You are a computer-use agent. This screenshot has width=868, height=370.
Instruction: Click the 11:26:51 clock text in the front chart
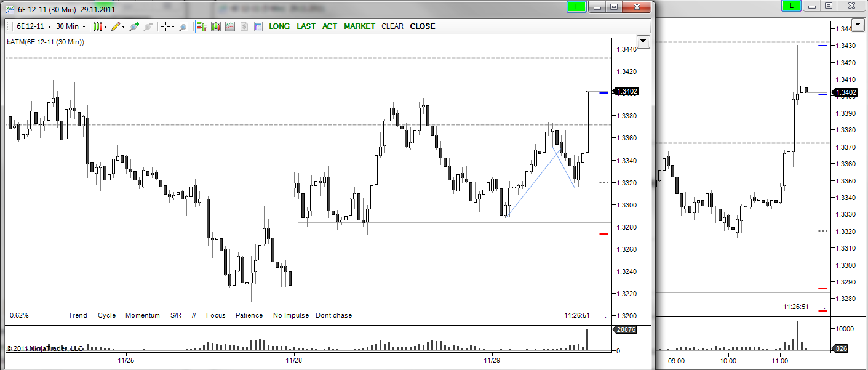coord(577,315)
